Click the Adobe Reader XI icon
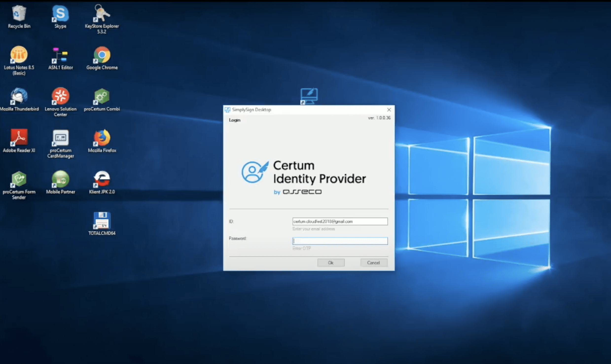611x364 pixels. coord(19,141)
